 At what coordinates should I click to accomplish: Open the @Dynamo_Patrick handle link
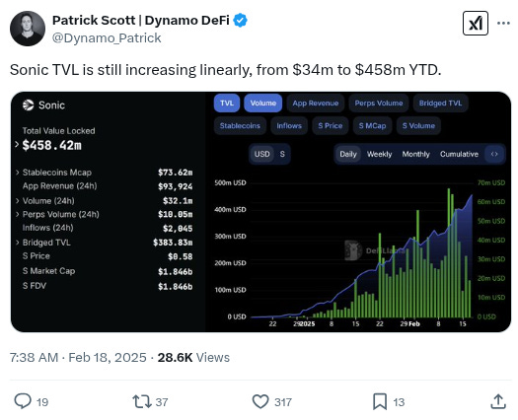tap(107, 38)
